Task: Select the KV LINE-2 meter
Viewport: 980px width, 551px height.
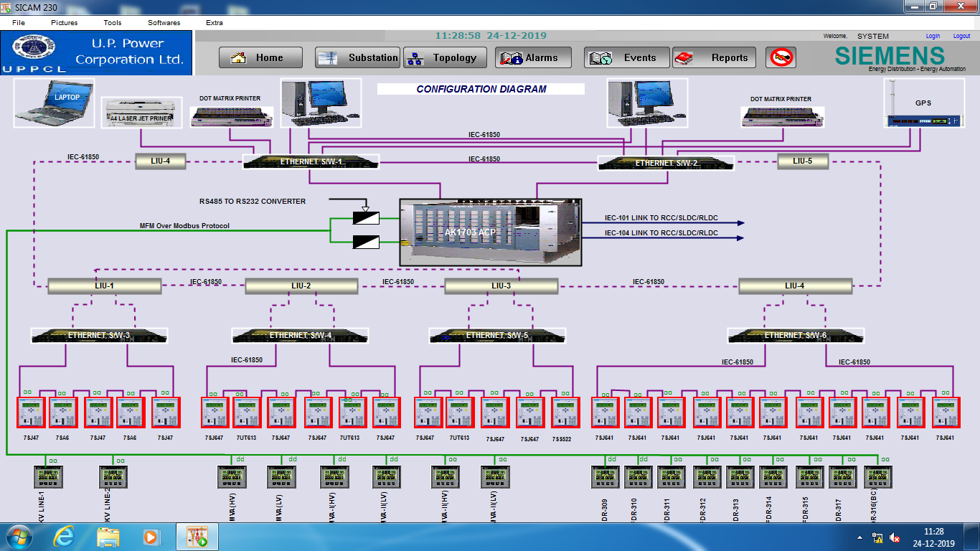Action: tap(113, 478)
